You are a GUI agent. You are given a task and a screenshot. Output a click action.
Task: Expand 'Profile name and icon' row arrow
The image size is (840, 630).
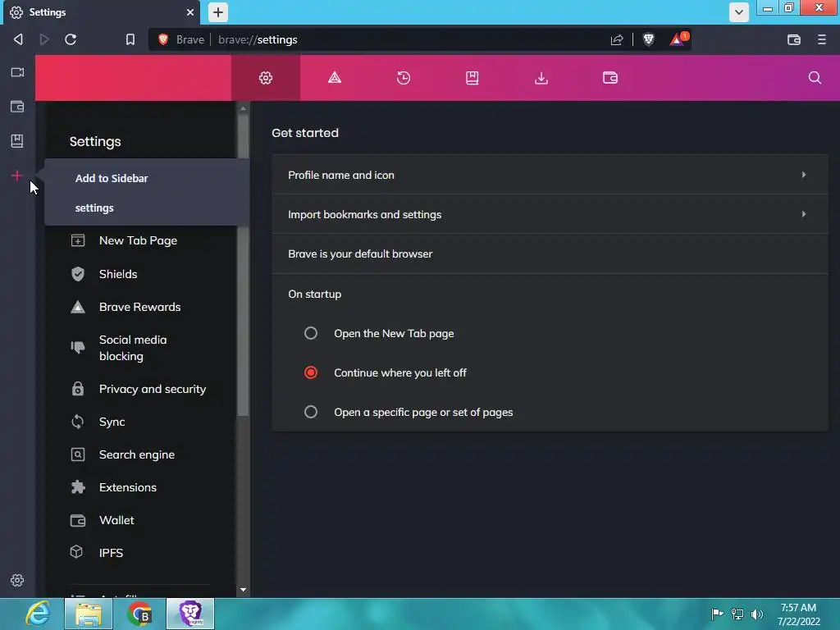pyautogui.click(x=803, y=175)
